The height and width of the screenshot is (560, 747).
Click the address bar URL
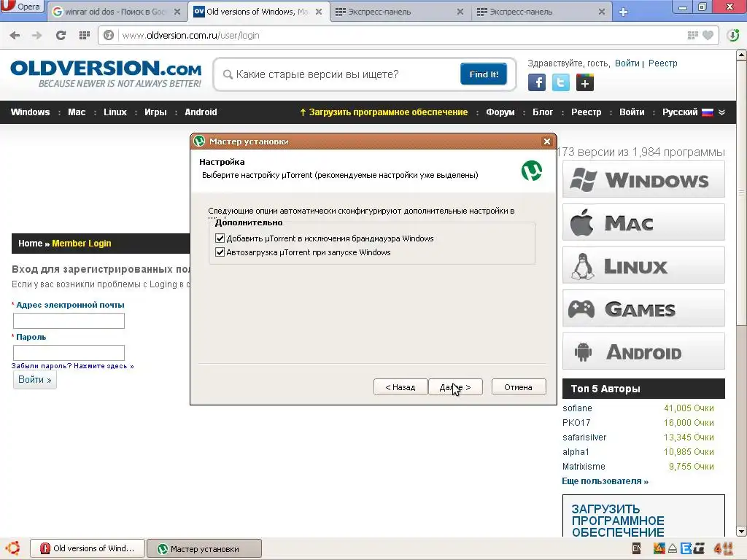[190, 35]
